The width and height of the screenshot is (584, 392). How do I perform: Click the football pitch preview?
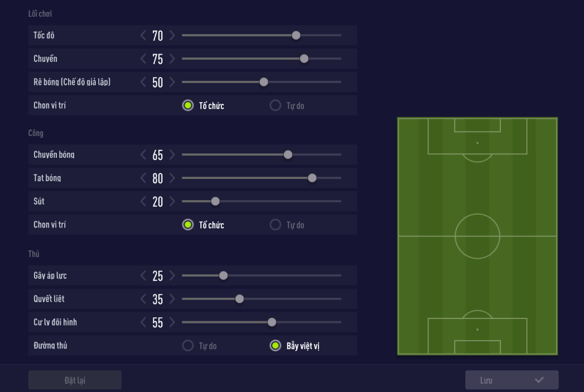(x=477, y=236)
